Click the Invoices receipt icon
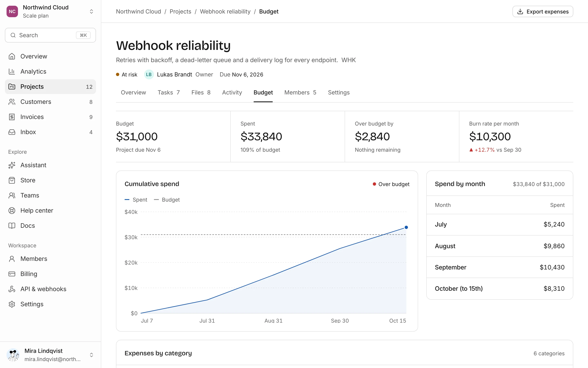The width and height of the screenshot is (588, 368). pyautogui.click(x=12, y=117)
